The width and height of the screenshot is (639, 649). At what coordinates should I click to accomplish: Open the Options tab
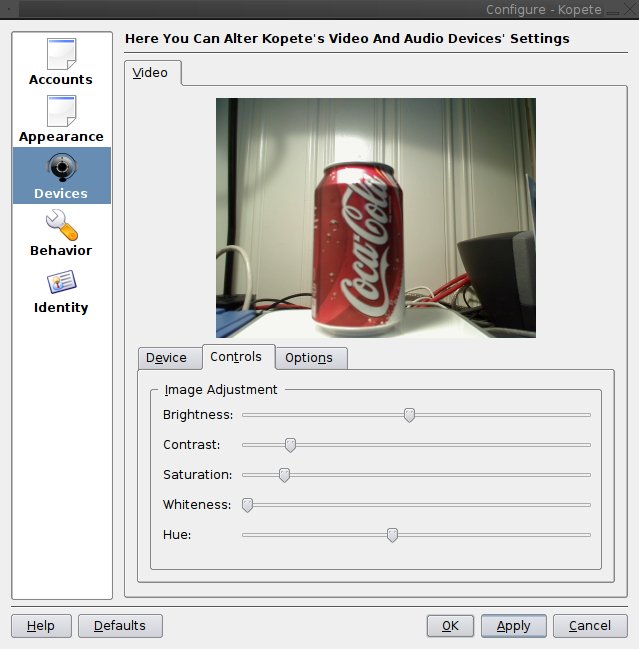tap(311, 358)
